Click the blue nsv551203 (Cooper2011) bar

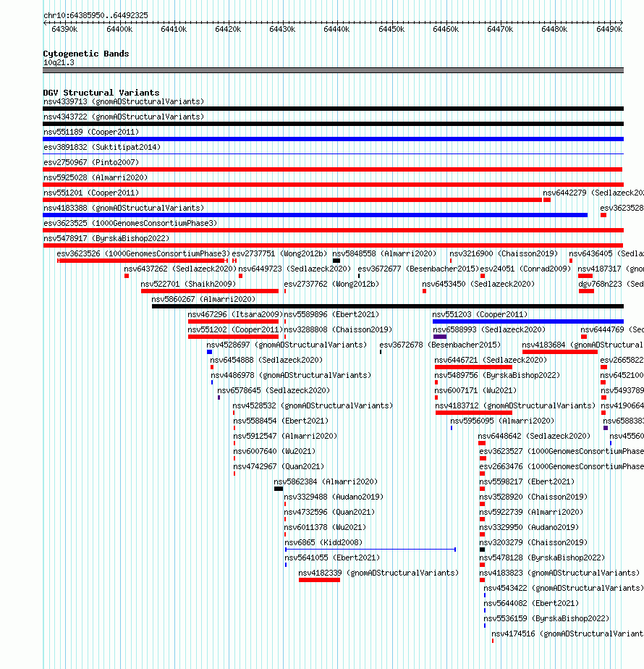click(x=528, y=321)
